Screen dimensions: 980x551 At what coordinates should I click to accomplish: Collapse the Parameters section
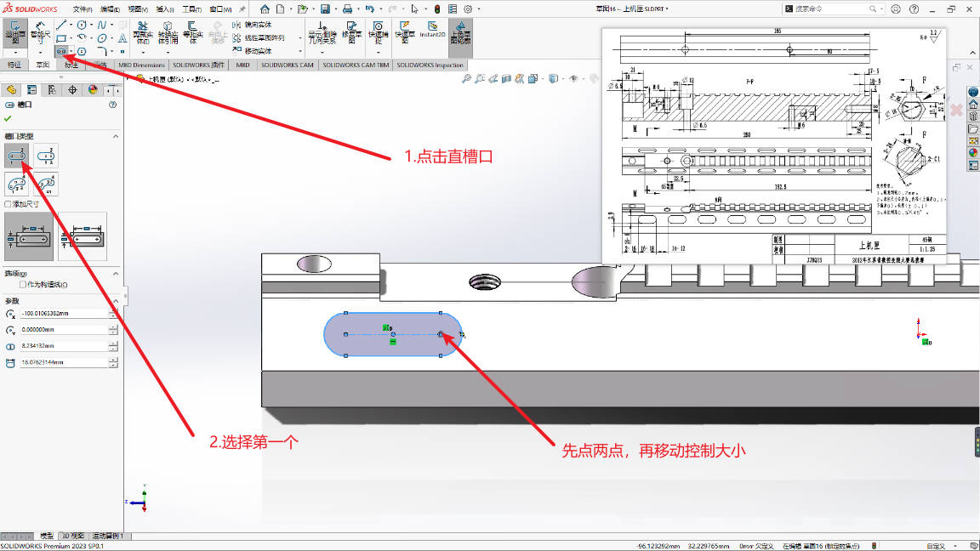[116, 301]
